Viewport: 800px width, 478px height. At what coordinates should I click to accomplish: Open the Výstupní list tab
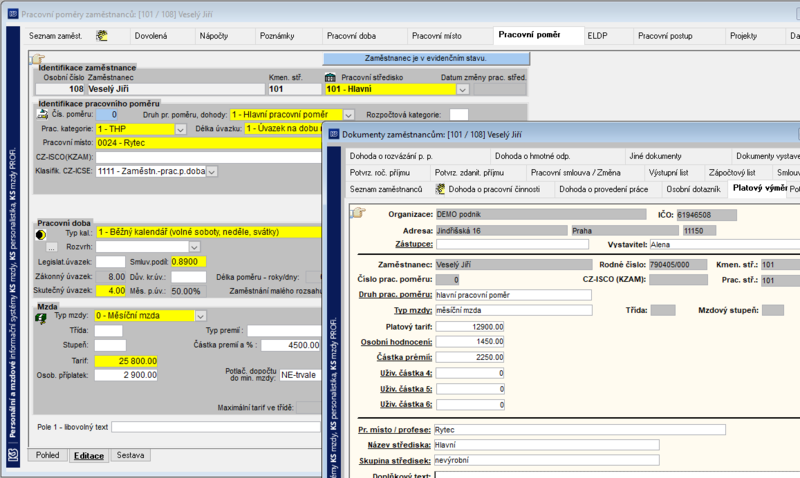668,172
